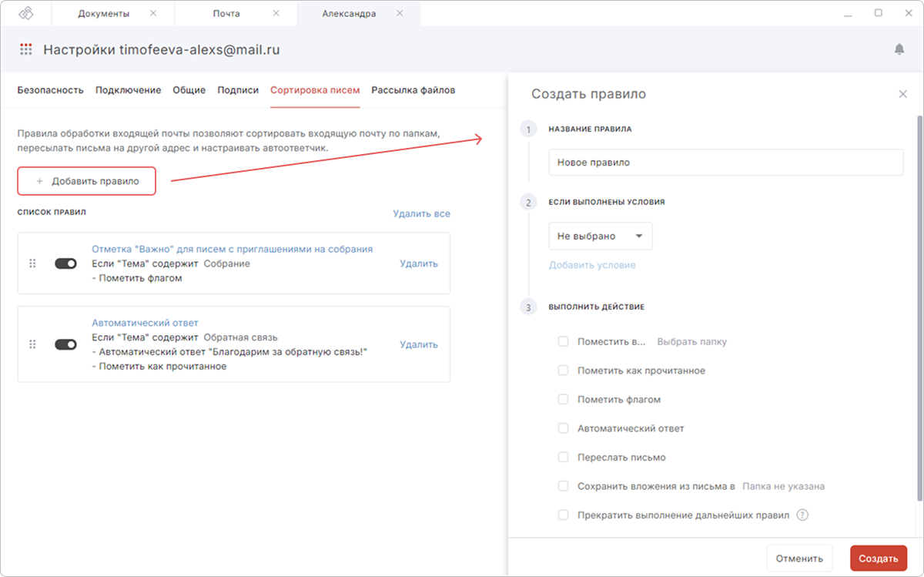Click text Если "Тема" содержит Обратная связь
Image resolution: width=924 pixels, height=577 pixels.
click(185, 337)
